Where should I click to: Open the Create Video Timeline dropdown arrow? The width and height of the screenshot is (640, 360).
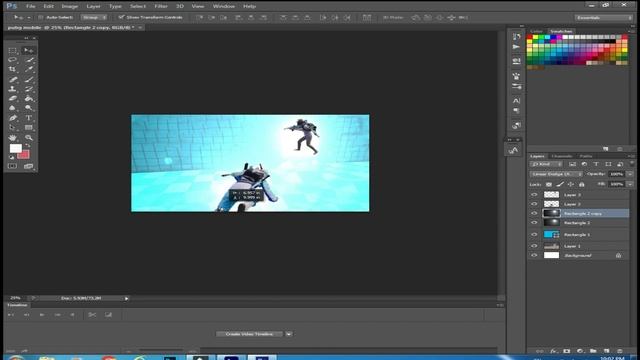pos(289,334)
